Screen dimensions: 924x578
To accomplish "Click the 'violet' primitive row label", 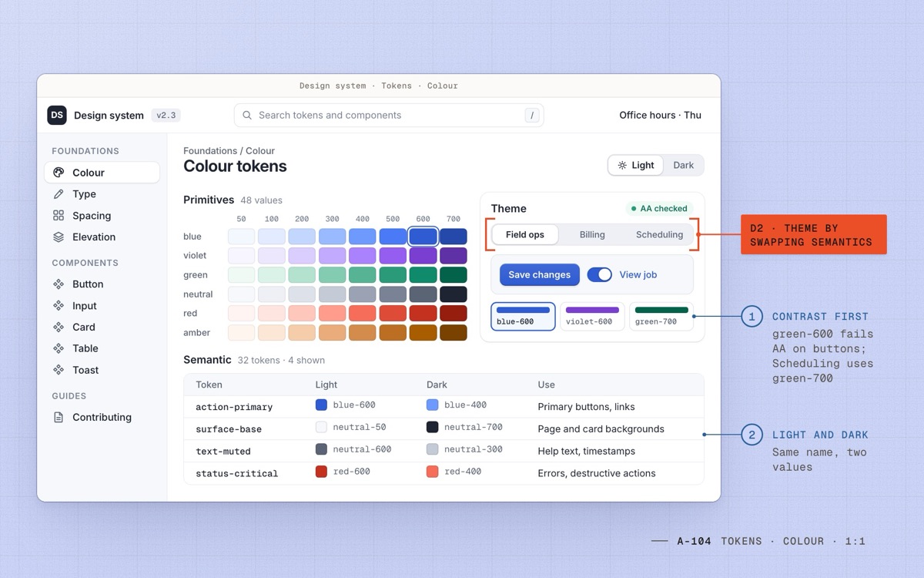I will (x=195, y=256).
